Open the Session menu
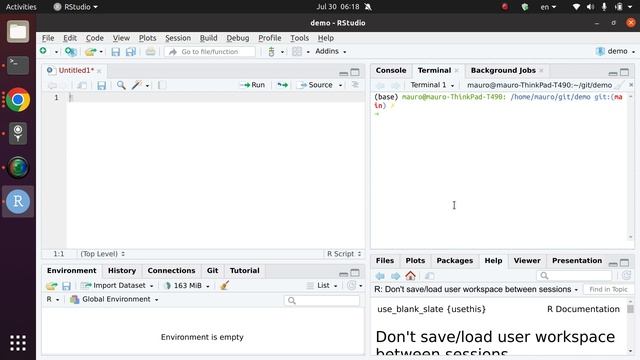Viewport: 640px width, 360px height. coord(178,38)
